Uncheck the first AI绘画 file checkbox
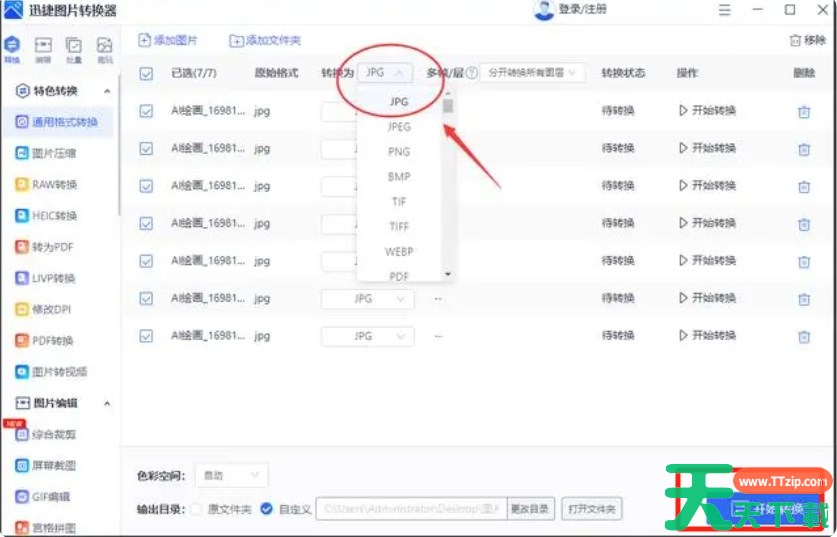Viewport: 837px width, 537px height. (147, 111)
